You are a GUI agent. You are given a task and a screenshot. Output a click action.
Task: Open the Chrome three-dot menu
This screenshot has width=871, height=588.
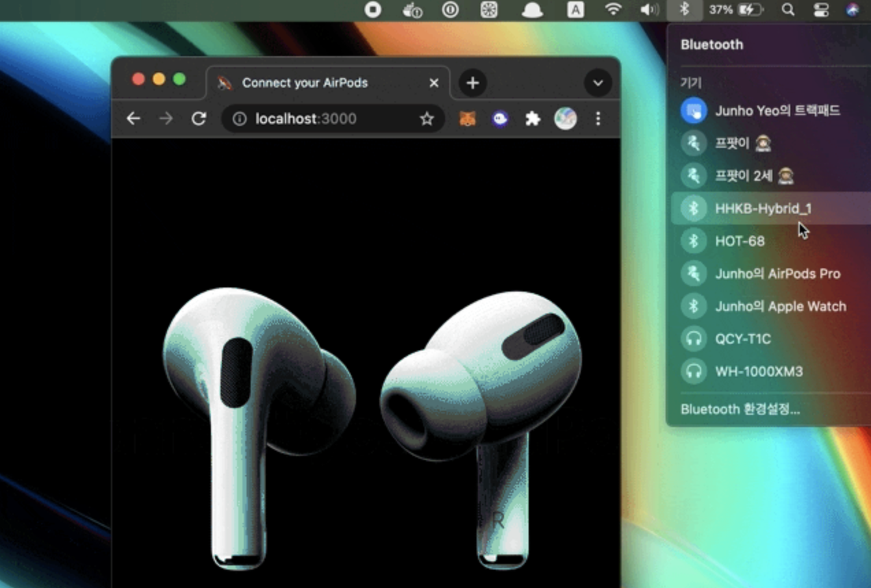(x=598, y=119)
